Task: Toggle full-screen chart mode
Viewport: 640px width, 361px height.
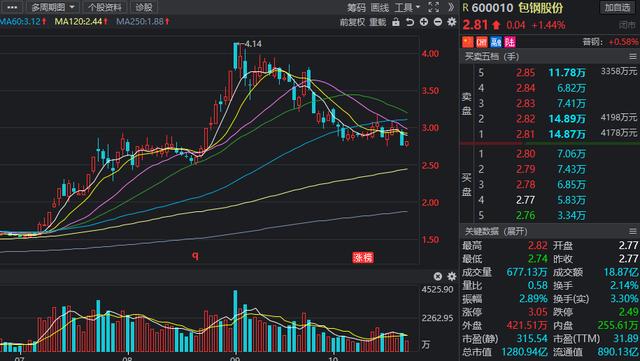Action: pyautogui.click(x=433, y=7)
